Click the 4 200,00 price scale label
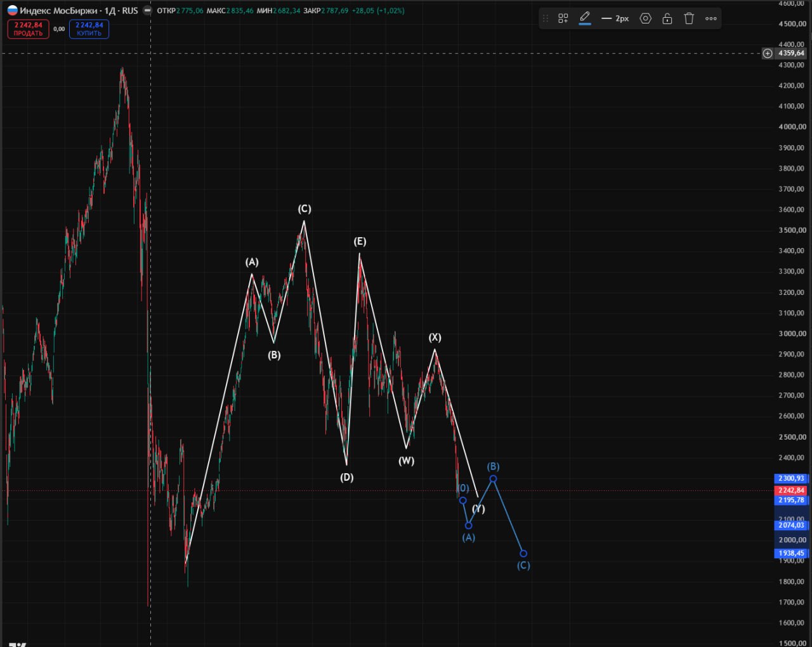 click(x=791, y=86)
